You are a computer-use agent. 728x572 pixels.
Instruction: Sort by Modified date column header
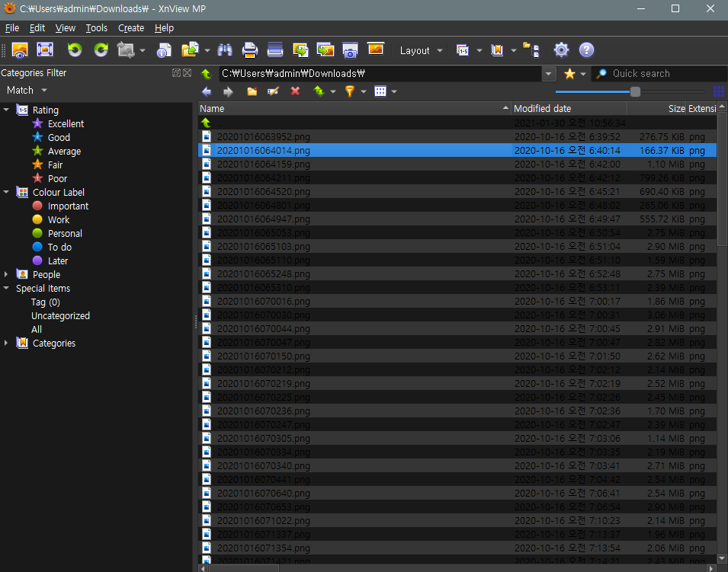(x=542, y=108)
